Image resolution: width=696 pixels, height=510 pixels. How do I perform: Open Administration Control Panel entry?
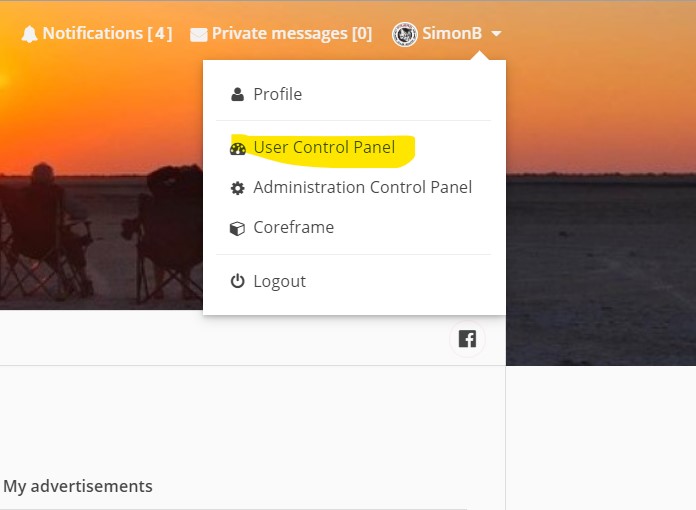[x=362, y=187]
